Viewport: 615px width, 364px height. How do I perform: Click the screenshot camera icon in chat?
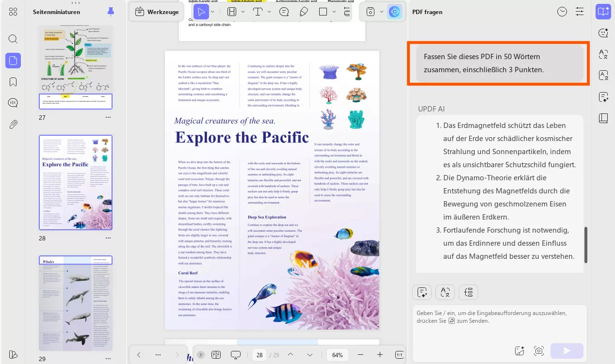[538, 351]
